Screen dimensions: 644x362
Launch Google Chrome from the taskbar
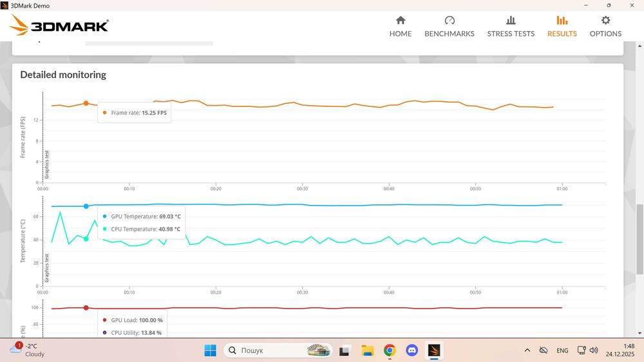(390, 350)
